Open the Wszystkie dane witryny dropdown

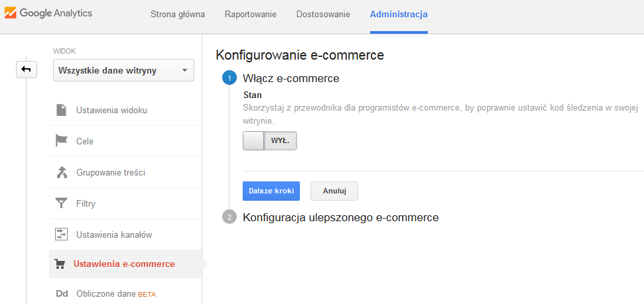[123, 71]
